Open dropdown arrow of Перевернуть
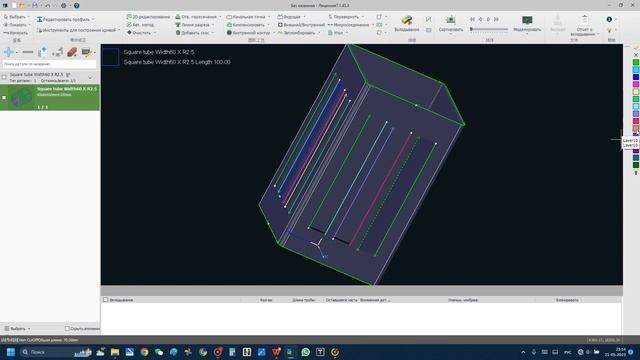The height and width of the screenshot is (360, 640). (x=362, y=17)
